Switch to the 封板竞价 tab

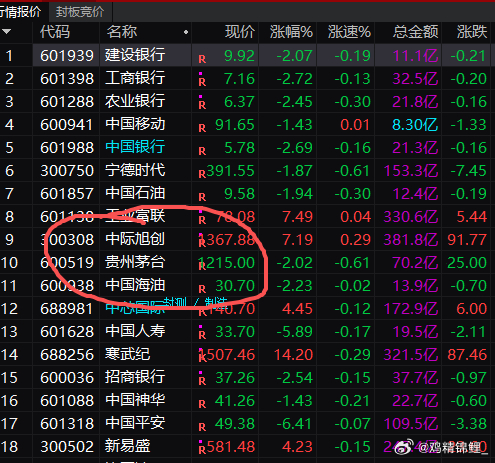click(80, 12)
